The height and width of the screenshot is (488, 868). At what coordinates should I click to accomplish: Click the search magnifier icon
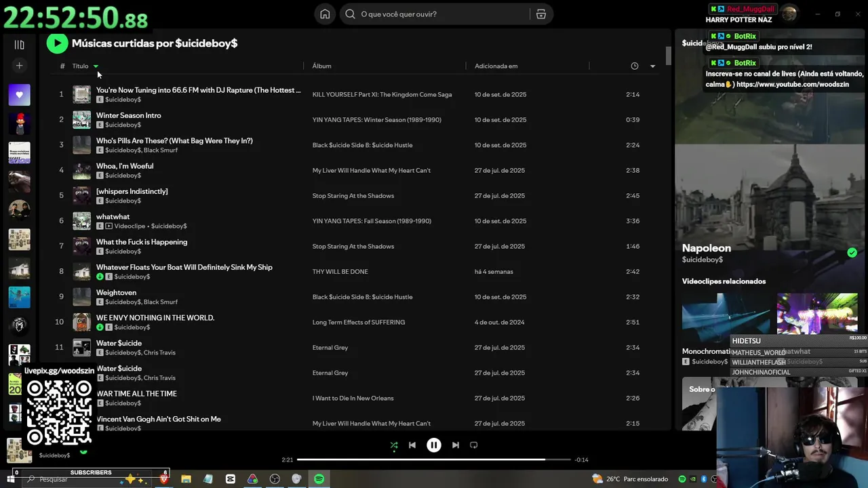pyautogui.click(x=350, y=14)
